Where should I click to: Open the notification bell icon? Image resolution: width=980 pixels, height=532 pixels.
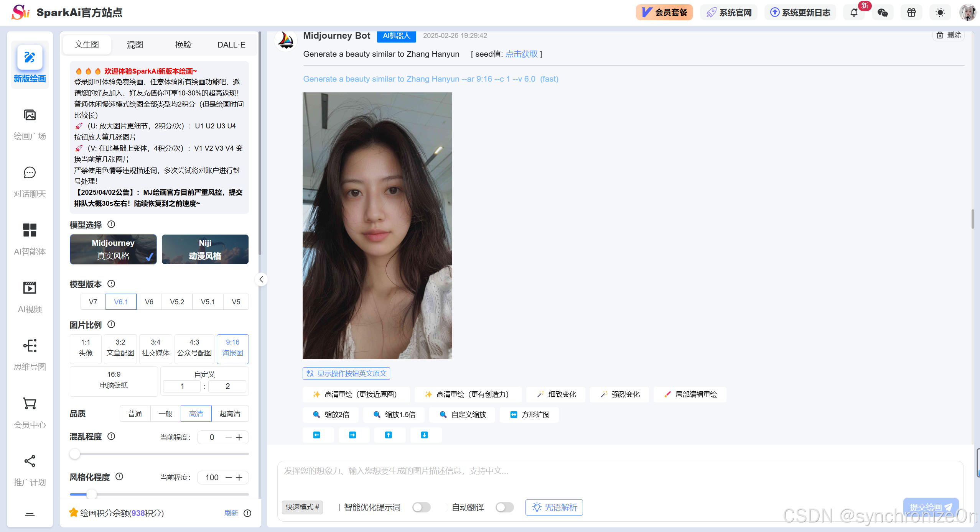click(854, 13)
